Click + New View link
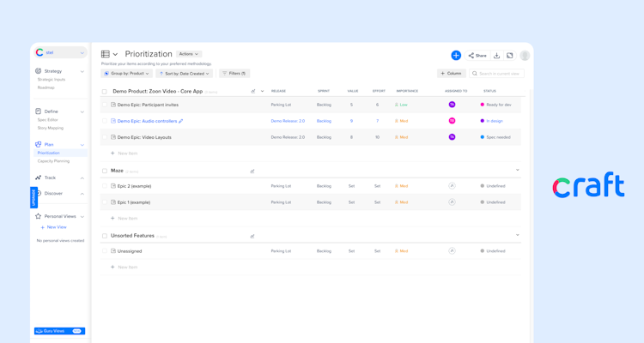The height and width of the screenshot is (343, 644). click(x=54, y=227)
